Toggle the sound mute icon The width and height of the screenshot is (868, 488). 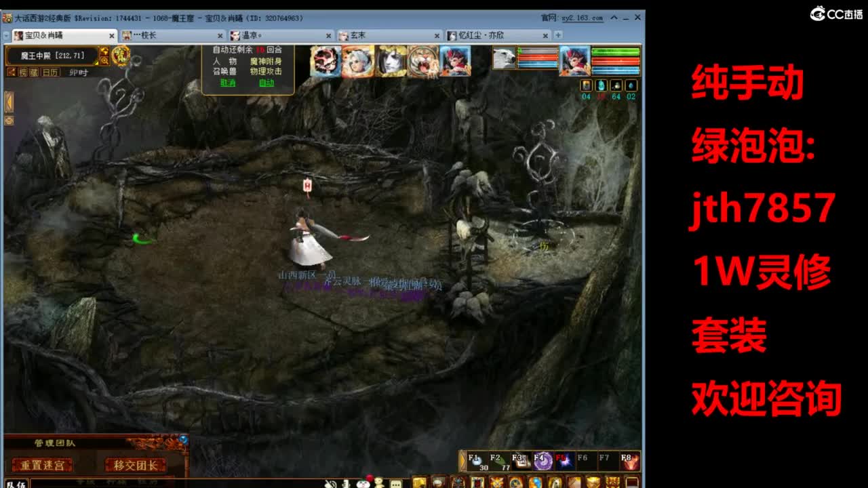[x=330, y=483]
